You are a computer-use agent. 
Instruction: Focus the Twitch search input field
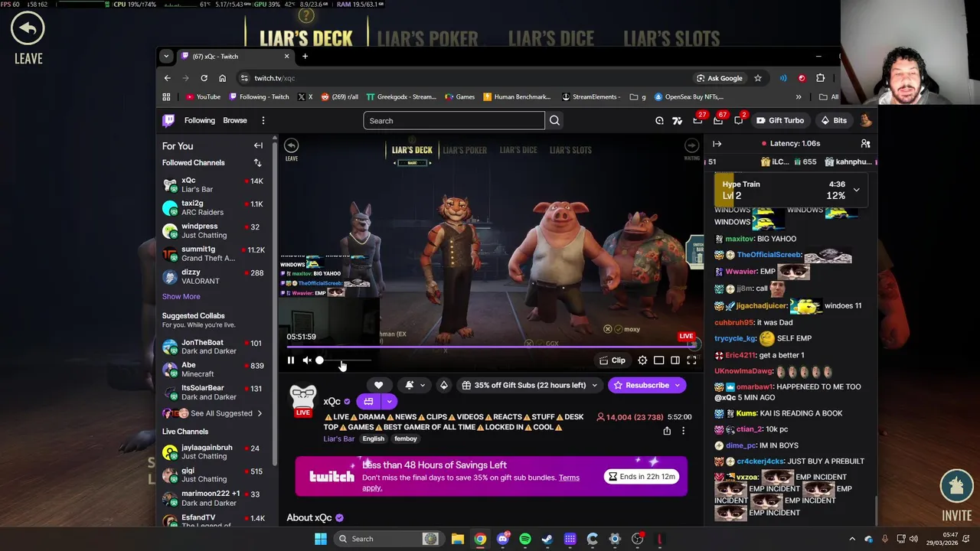point(454,120)
